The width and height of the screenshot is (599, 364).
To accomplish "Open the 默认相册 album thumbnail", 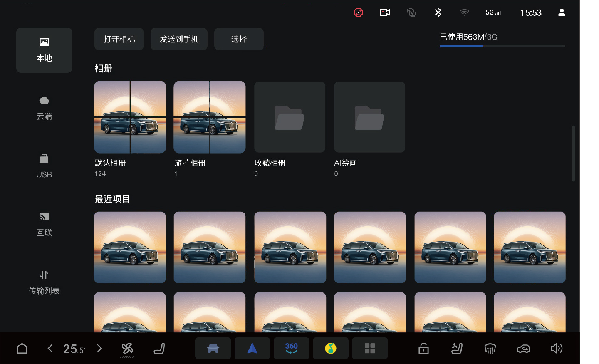I will point(130,117).
